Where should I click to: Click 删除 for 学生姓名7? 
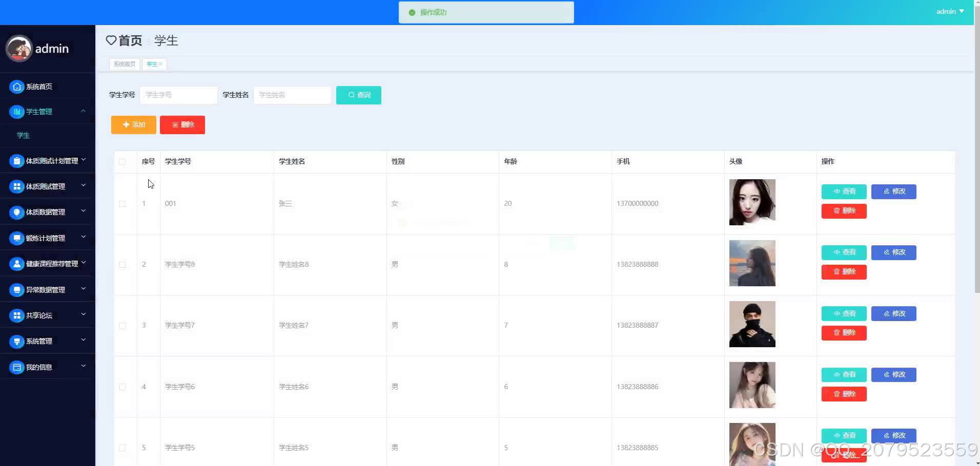(x=844, y=333)
